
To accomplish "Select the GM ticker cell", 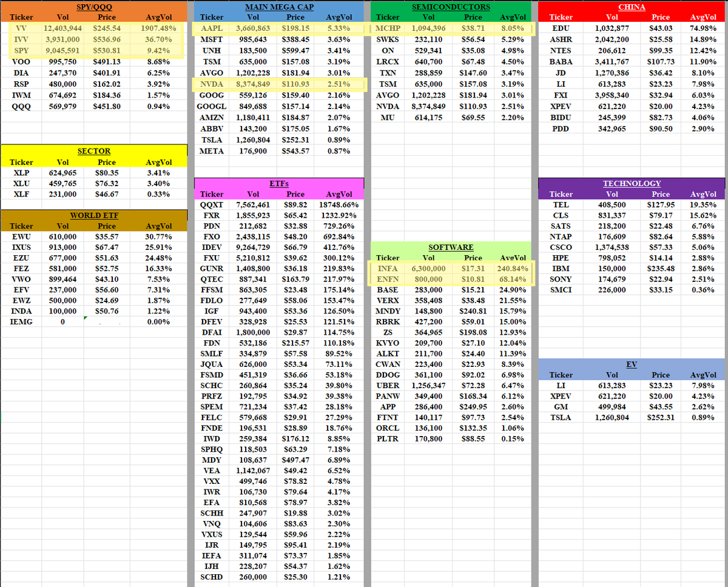I will coord(561,406).
